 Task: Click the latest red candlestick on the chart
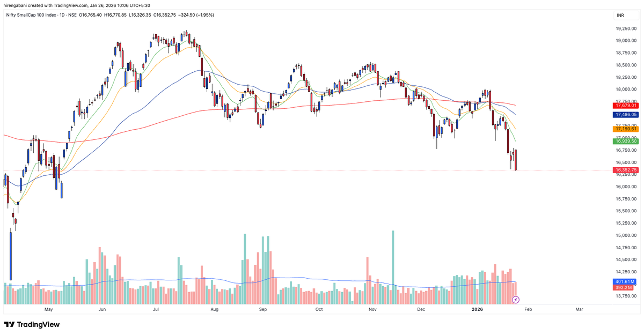[516, 160]
